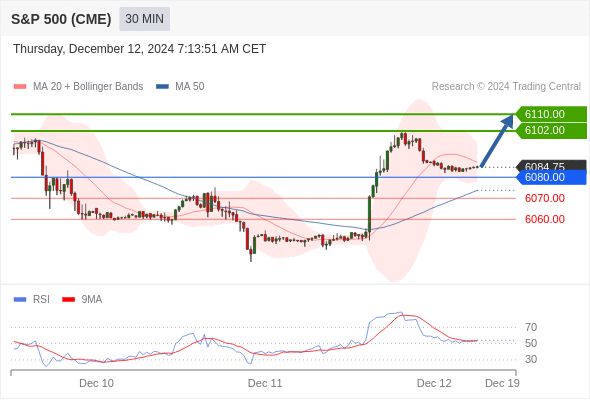
Task: Click the Dec 12 date axis label
Action: click(x=434, y=383)
